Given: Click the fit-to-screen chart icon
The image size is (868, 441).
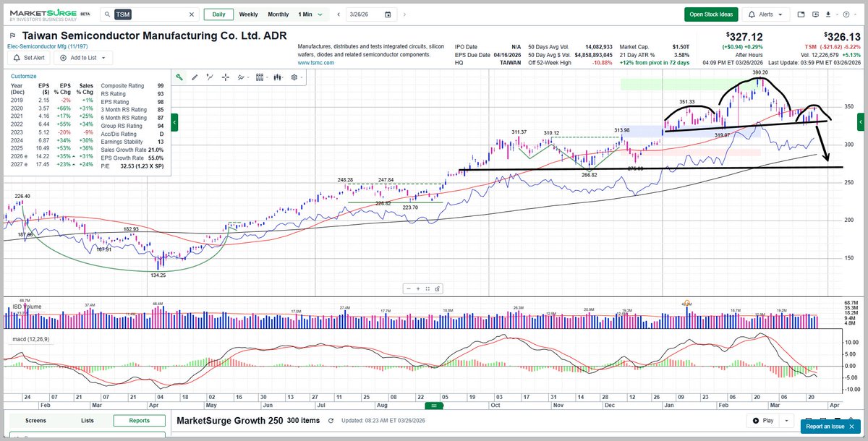Looking at the screenshot, I should (x=429, y=288).
